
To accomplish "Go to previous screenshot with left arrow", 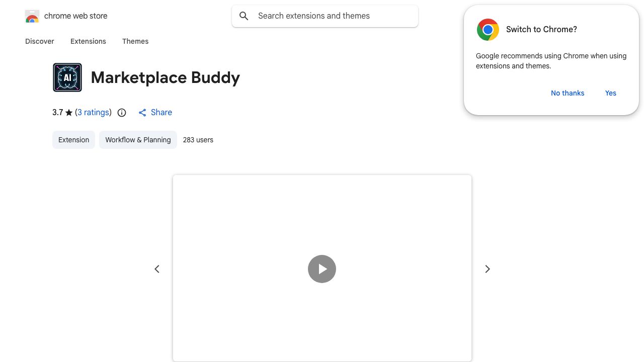I will [157, 269].
